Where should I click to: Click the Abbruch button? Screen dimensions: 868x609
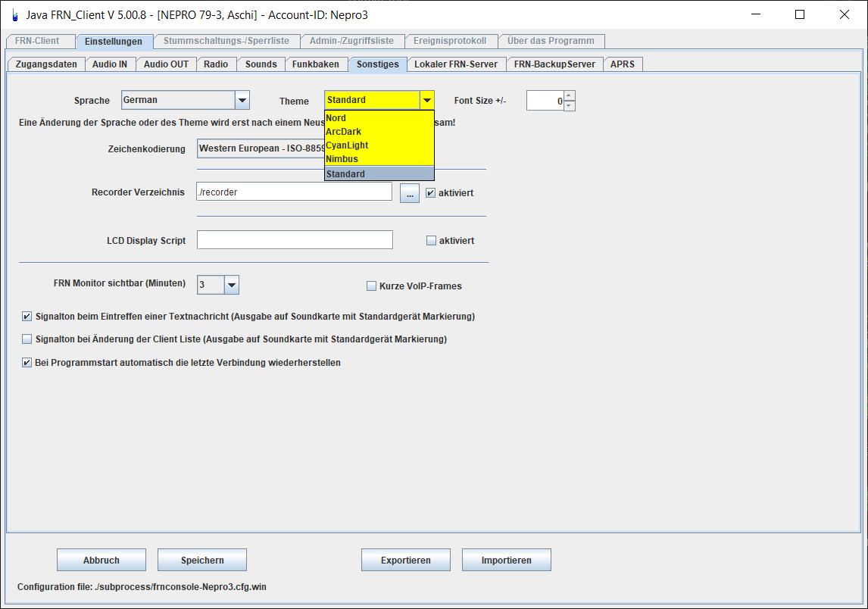click(x=101, y=560)
